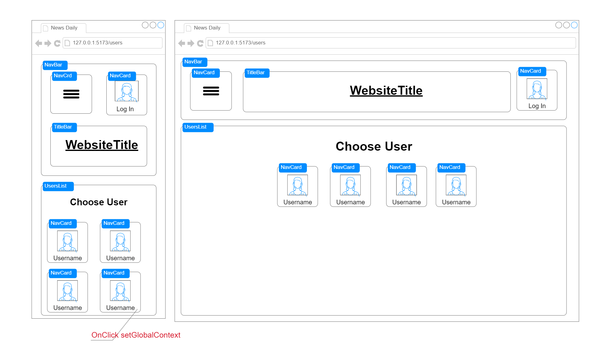Click back arrow in wide browser window
The width and height of the screenshot is (606, 364).
tap(182, 43)
